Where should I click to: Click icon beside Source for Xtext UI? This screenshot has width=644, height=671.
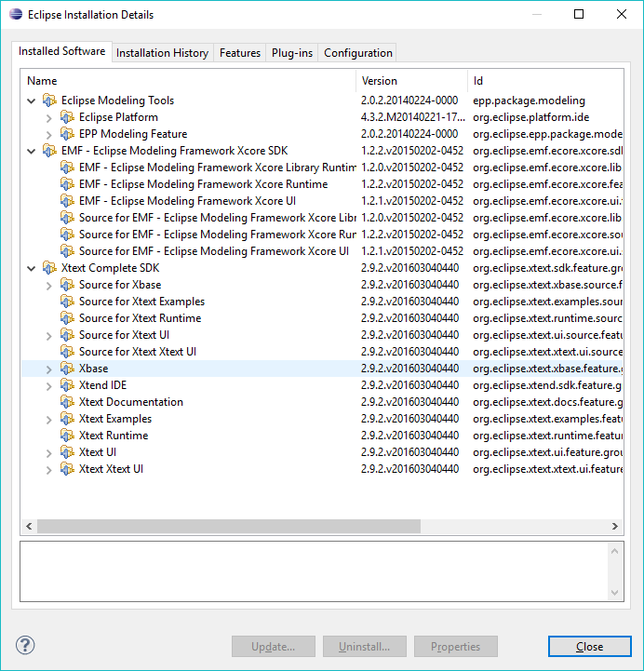(67, 335)
